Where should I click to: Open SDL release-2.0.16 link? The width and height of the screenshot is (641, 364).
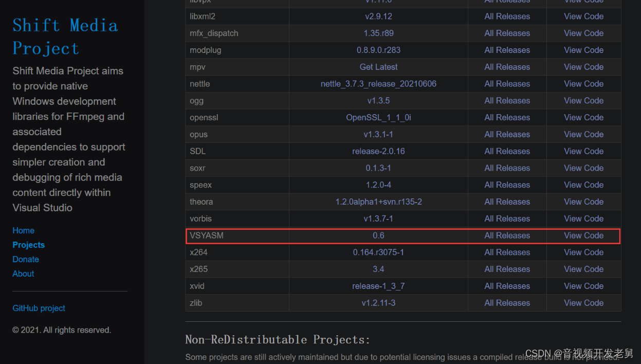coord(379,151)
